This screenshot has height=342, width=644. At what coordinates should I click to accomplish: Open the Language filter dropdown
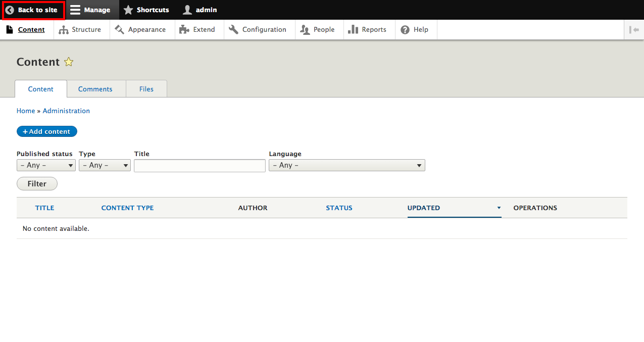pos(347,165)
